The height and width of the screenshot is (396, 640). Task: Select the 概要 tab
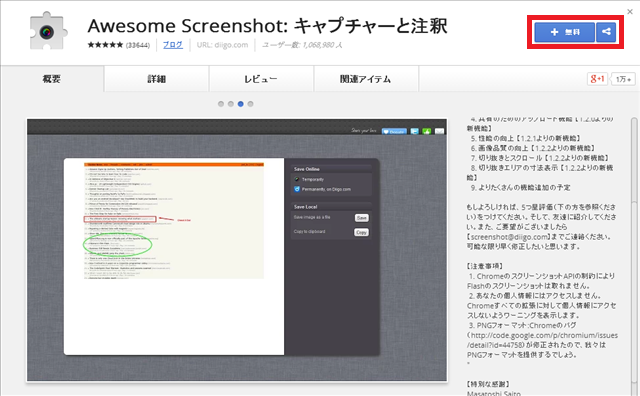tap(52, 79)
